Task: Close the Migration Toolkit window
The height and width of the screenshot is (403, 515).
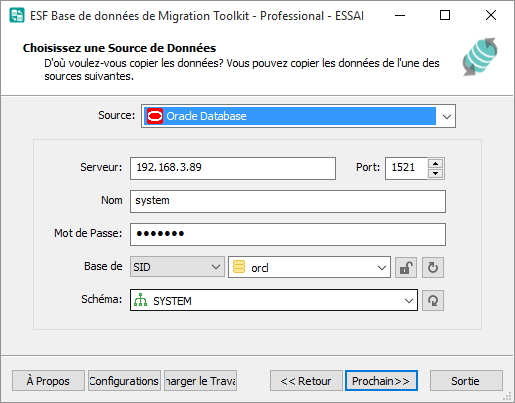Action: click(491, 15)
